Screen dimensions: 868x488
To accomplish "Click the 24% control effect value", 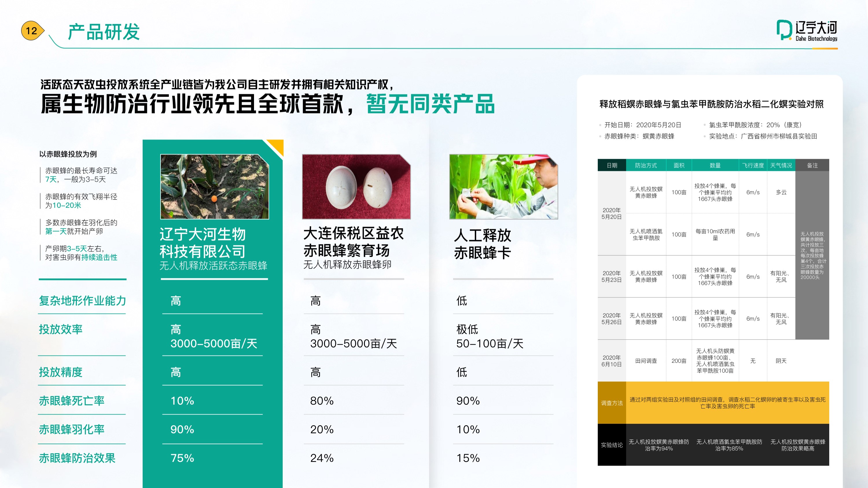I will click(322, 458).
